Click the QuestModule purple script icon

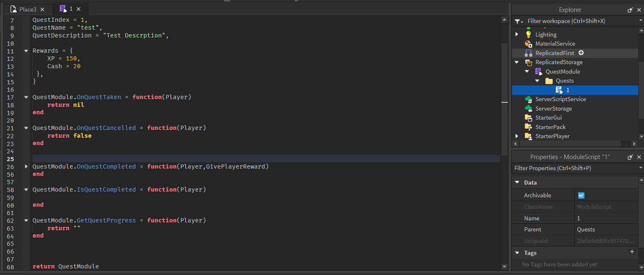tap(538, 72)
